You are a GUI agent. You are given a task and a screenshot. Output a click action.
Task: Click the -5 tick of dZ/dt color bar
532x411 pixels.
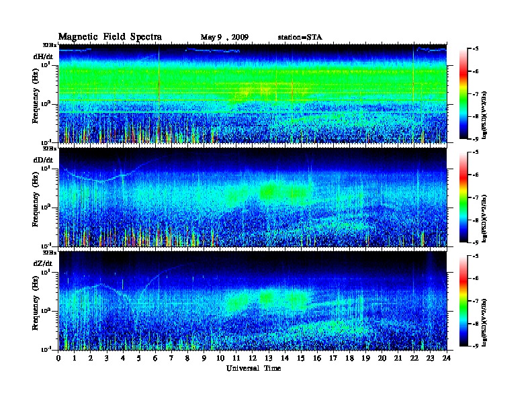[x=476, y=256]
